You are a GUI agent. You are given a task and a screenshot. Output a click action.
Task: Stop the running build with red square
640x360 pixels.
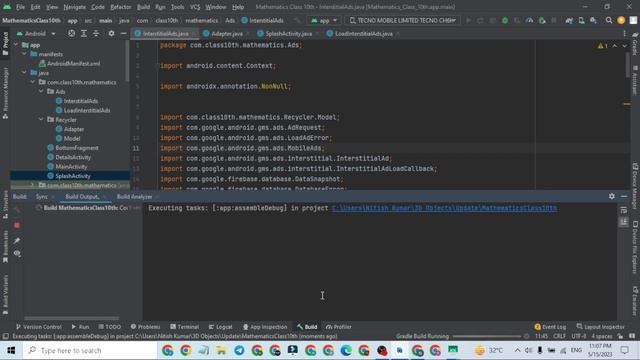(x=17, y=225)
